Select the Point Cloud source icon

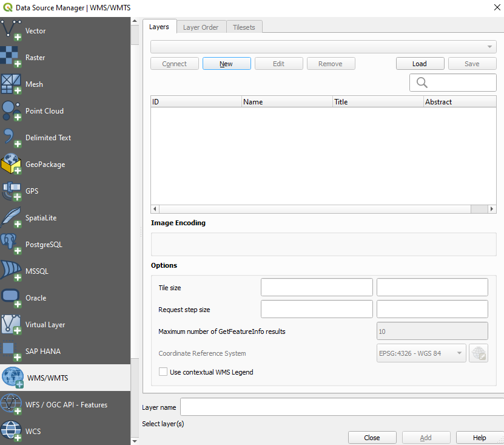(x=12, y=111)
